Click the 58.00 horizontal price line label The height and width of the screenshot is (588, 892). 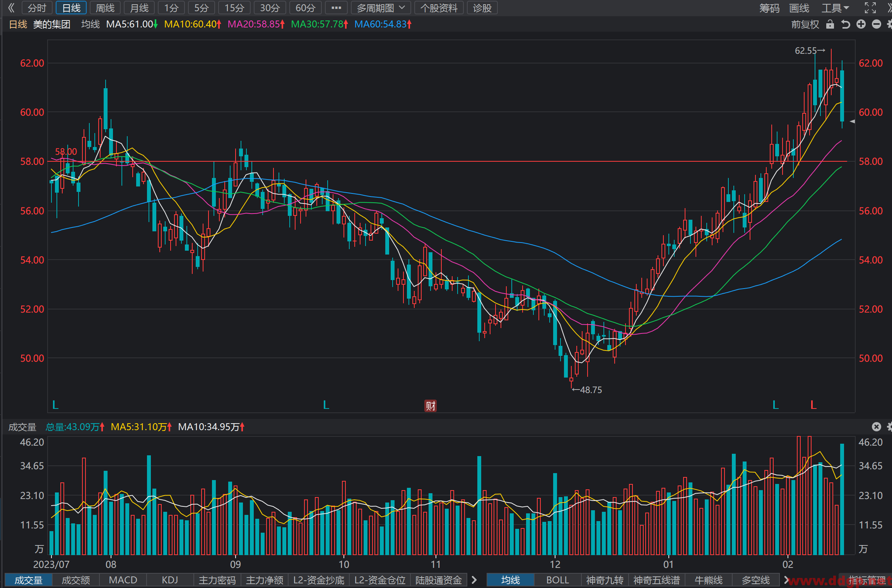click(66, 152)
